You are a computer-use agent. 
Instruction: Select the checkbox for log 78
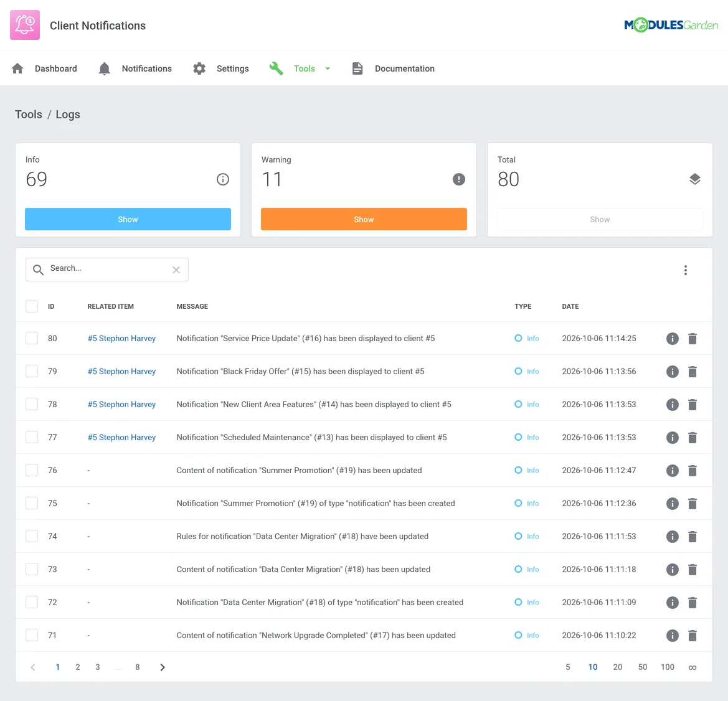(32, 404)
